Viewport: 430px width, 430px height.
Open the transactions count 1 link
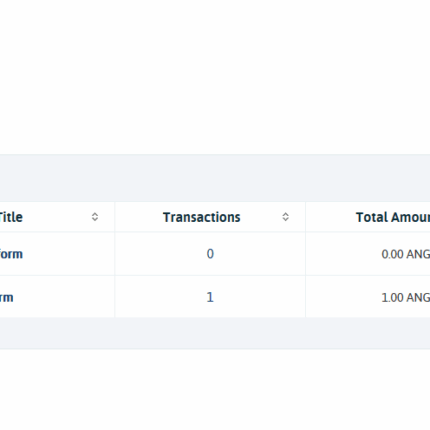click(210, 297)
